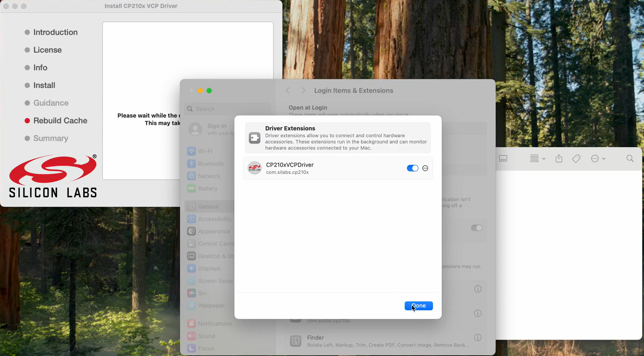The height and width of the screenshot is (356, 644).
Task: Click the Finder extension row icon
Action: [x=296, y=341]
